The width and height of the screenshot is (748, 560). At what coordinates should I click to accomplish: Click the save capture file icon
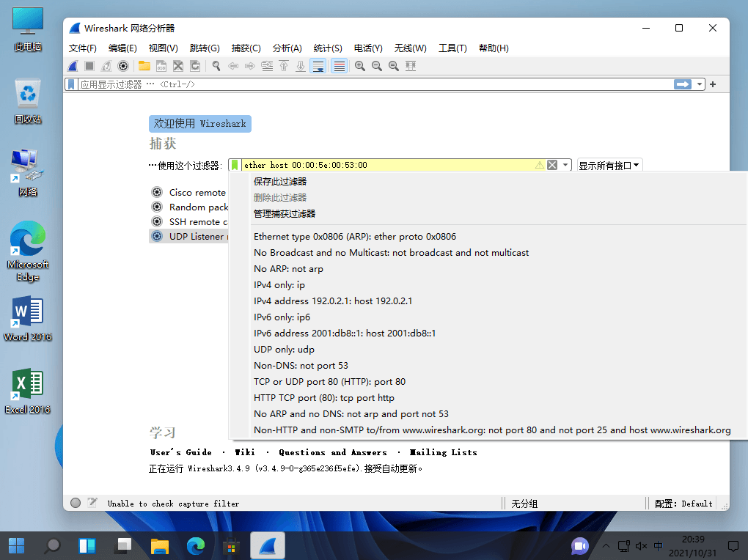(161, 66)
